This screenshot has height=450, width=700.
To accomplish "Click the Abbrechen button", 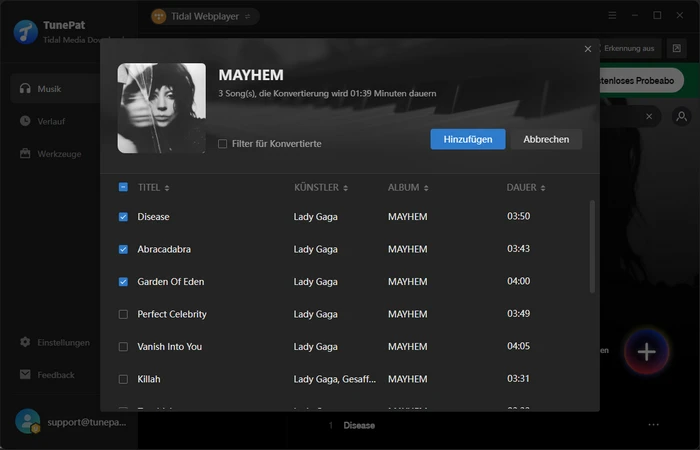I will [546, 139].
